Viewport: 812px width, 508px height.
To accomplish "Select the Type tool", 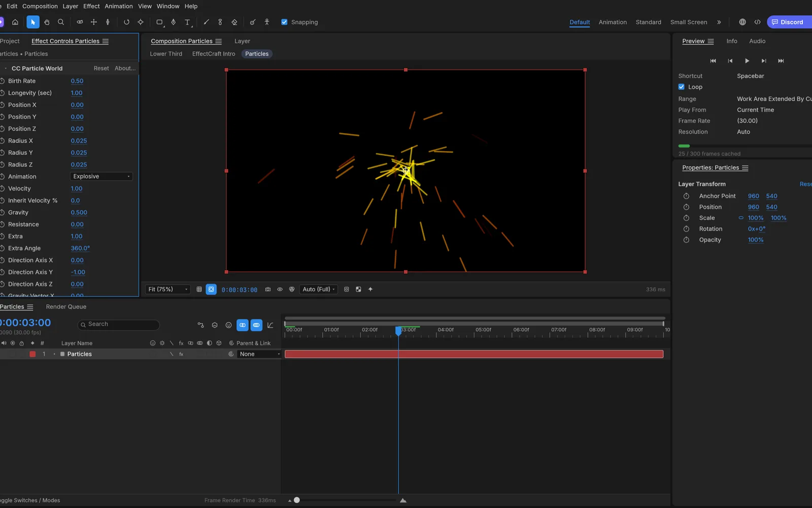I will 187,22.
